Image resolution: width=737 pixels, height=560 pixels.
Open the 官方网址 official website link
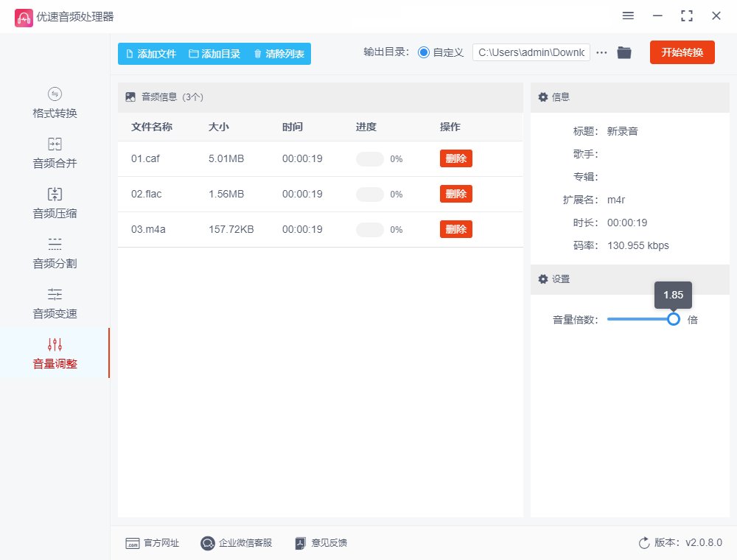[153, 543]
